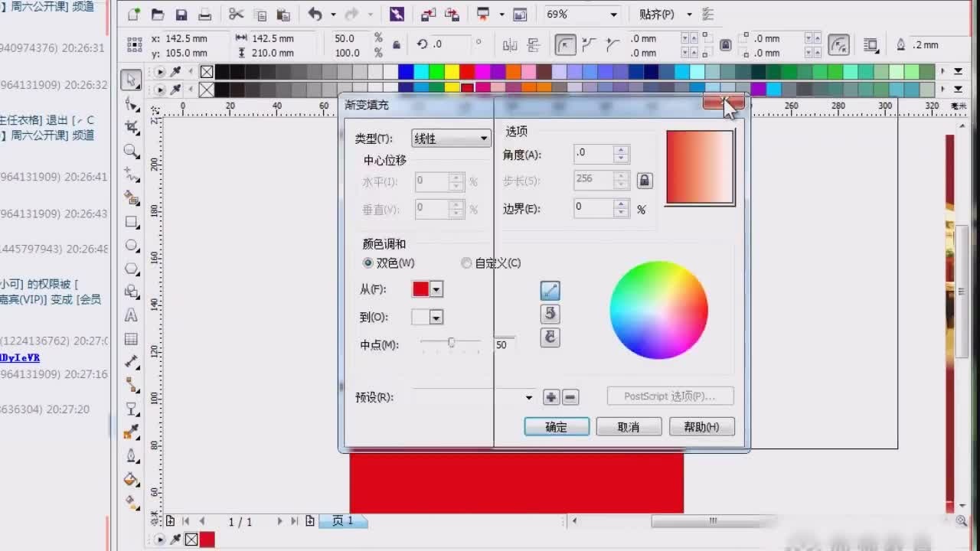Click the 角度(A) angle input field
Image resolution: width=980 pixels, height=551 pixels.
click(x=594, y=154)
